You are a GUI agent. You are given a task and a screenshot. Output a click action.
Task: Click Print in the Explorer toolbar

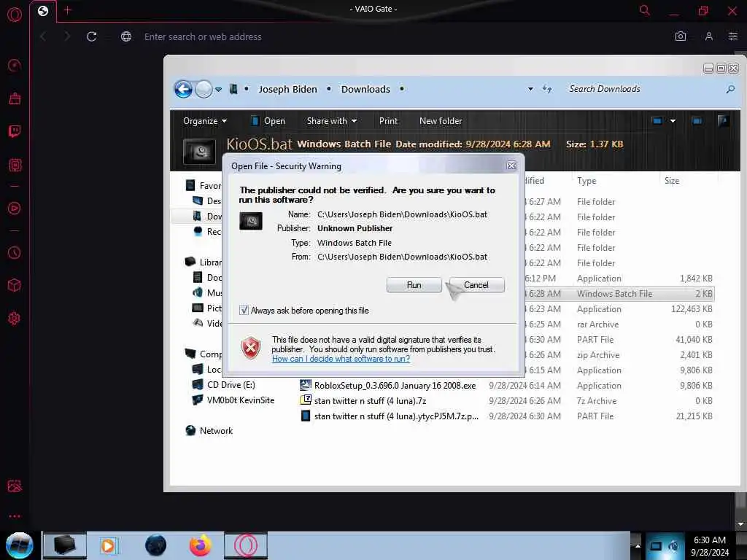[x=388, y=121]
